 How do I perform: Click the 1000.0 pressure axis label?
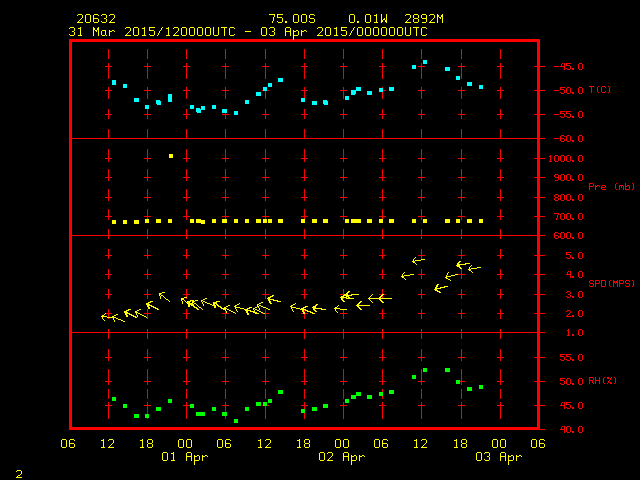[566, 158]
